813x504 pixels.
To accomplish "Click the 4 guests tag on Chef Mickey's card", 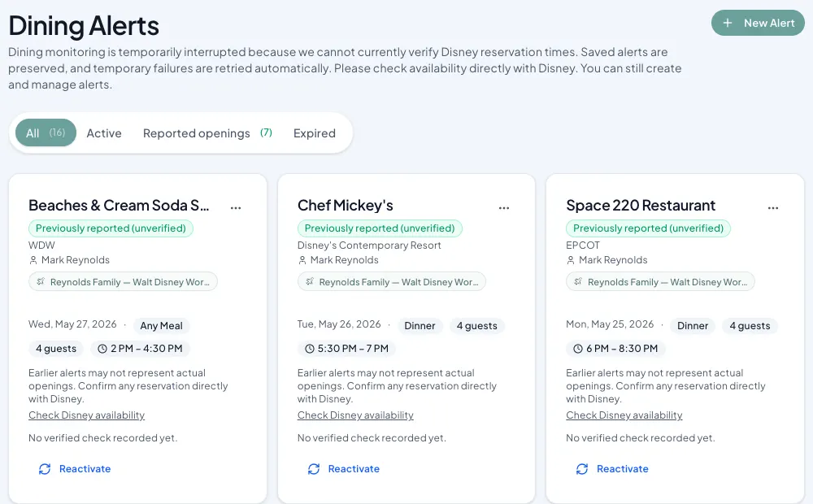I will pos(477,326).
